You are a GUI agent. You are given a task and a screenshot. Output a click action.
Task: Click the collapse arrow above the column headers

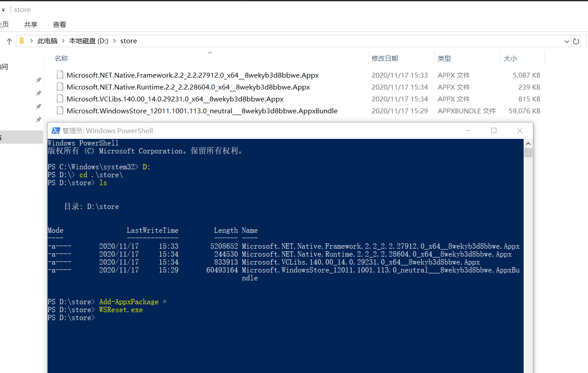coord(210,52)
